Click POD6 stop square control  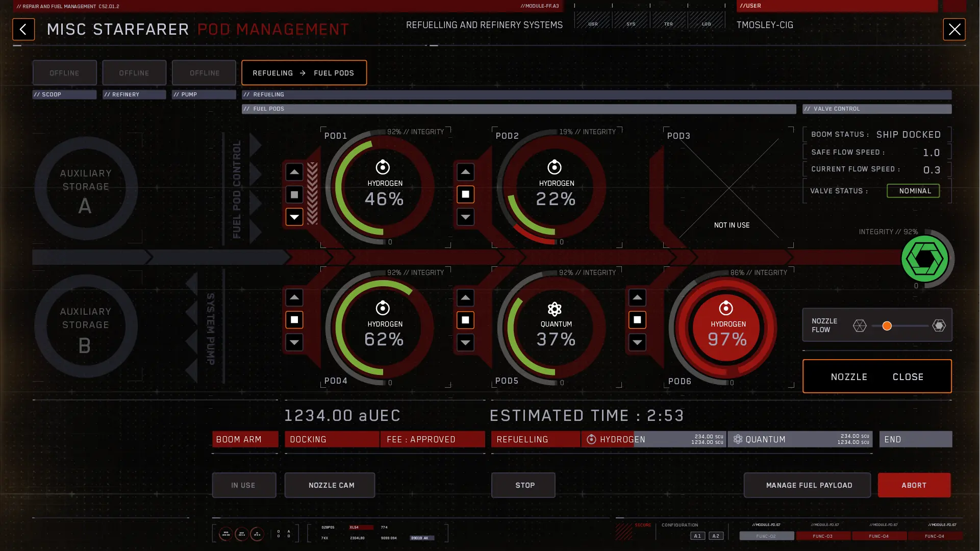pyautogui.click(x=637, y=320)
